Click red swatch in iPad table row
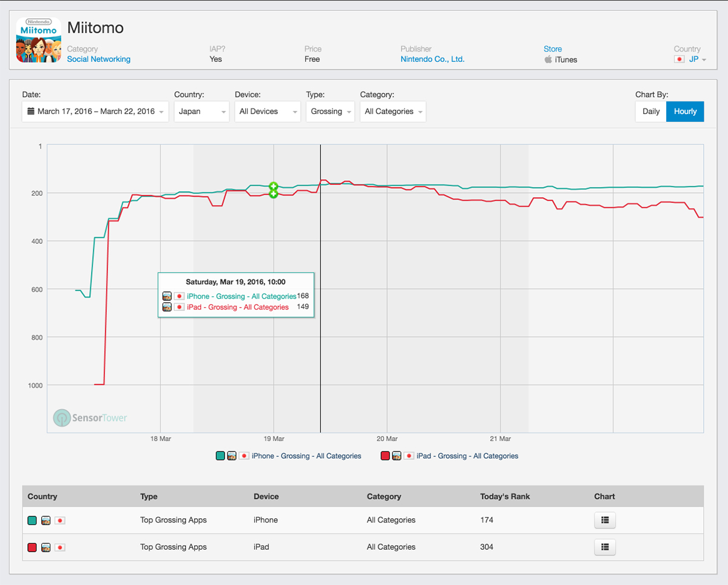 click(32, 547)
